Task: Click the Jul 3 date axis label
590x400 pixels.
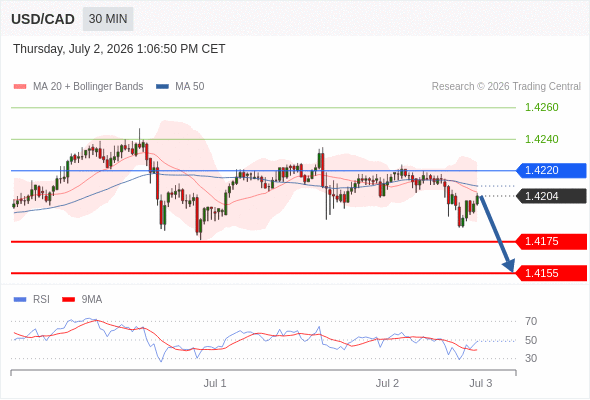Action: click(x=481, y=383)
